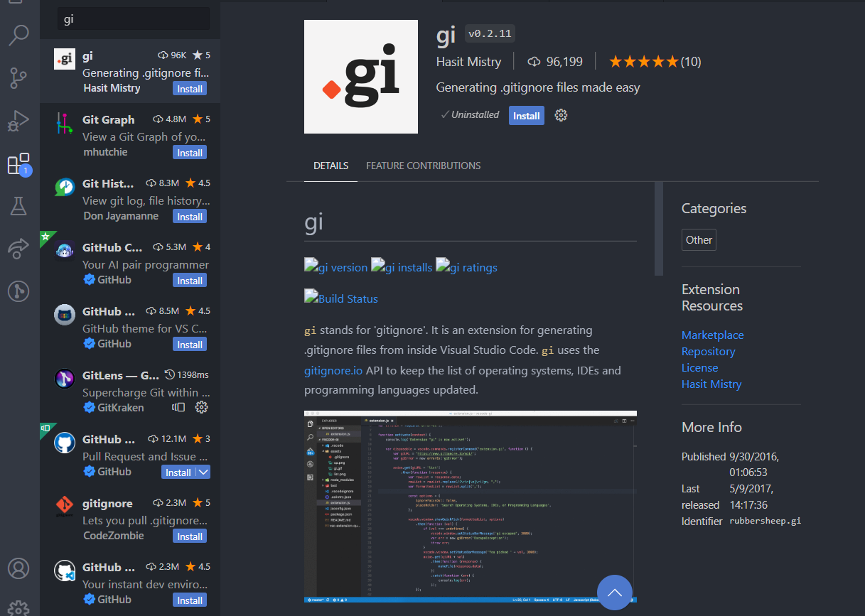
Task: Click the Uninstalled status label
Action: 469,114
